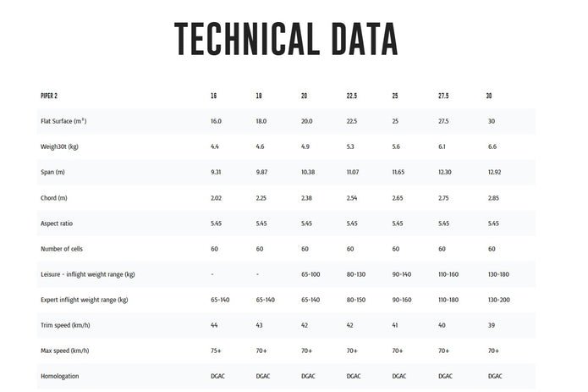The image size is (588, 392).
Task: Select Leisure inflight weight range label
Action: 88,274
